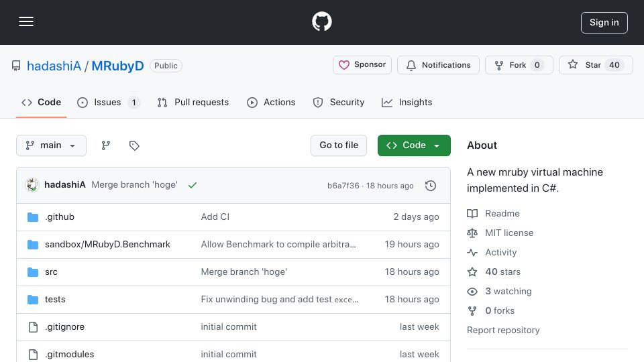Click Report repository link
Screen dimensions: 644x362
[x=503, y=330]
